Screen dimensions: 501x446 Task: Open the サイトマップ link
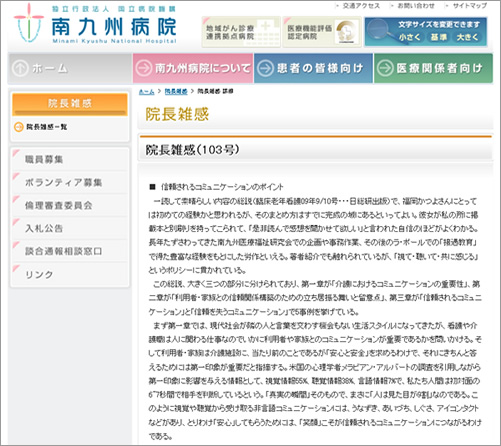click(x=469, y=6)
